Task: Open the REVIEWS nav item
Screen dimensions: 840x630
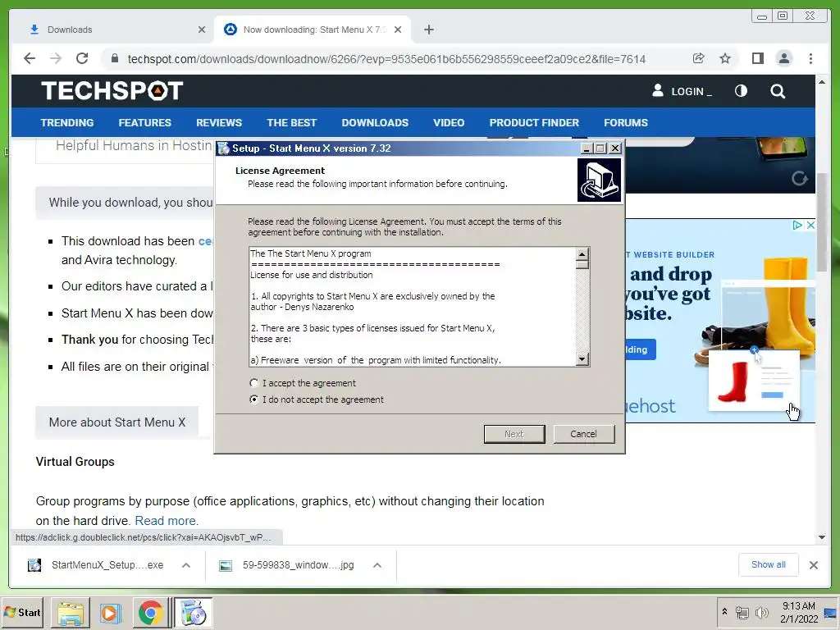Action: tap(219, 123)
